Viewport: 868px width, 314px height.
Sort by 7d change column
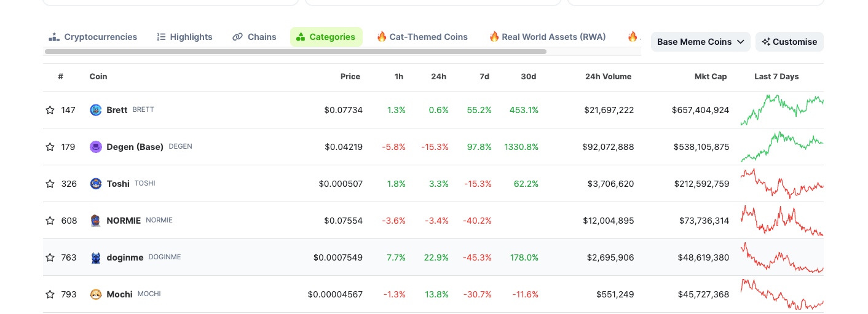(x=484, y=77)
